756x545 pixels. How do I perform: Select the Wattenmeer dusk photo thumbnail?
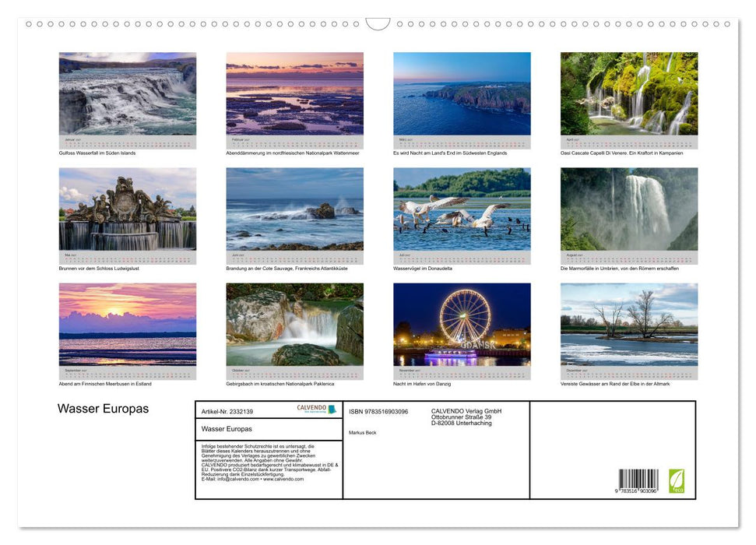pyautogui.click(x=294, y=93)
